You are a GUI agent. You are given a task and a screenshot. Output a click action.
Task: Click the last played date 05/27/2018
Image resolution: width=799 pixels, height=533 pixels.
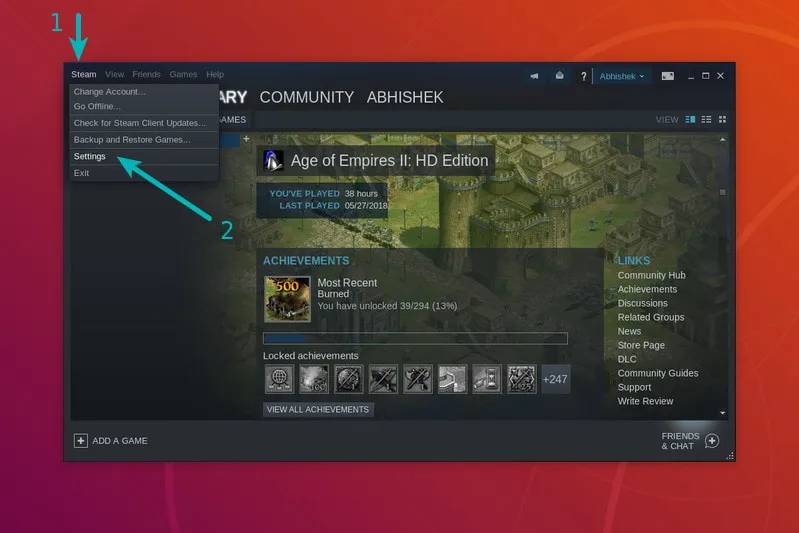366,206
